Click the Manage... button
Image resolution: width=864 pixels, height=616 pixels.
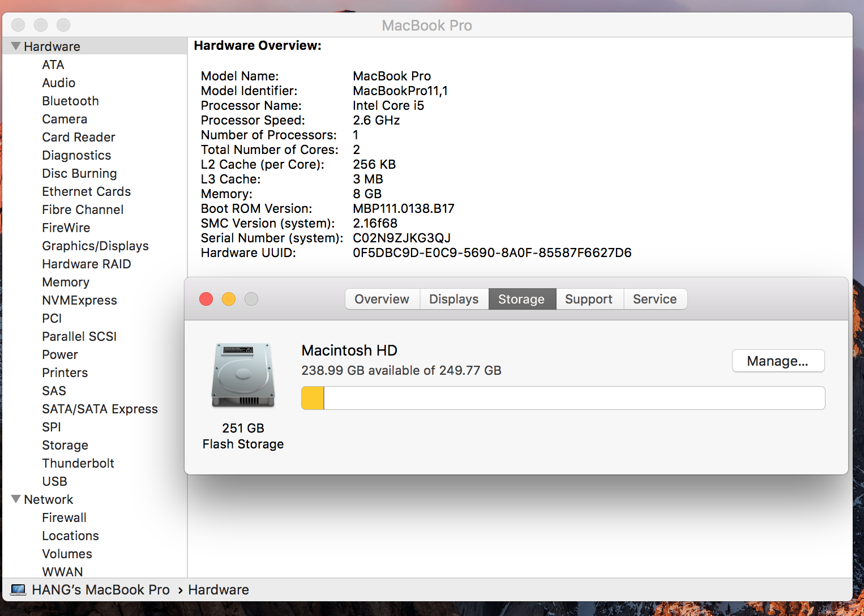pyautogui.click(x=778, y=361)
